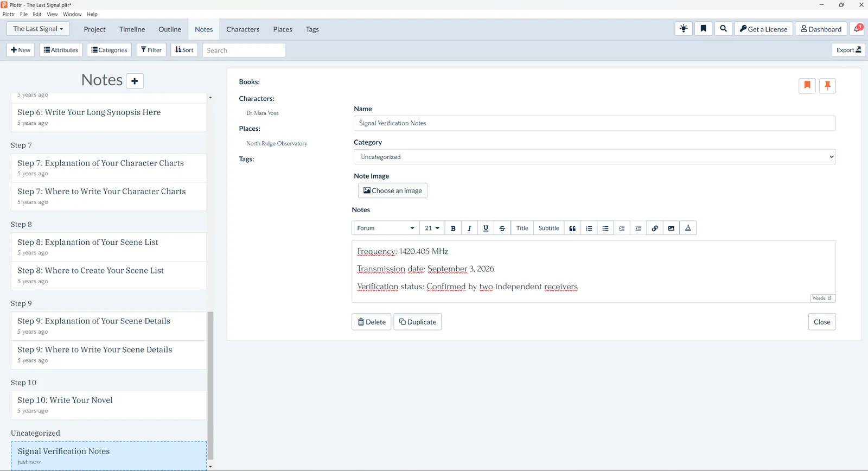This screenshot has width=868, height=471.
Task: Toggle bold formatting
Action: (x=453, y=228)
